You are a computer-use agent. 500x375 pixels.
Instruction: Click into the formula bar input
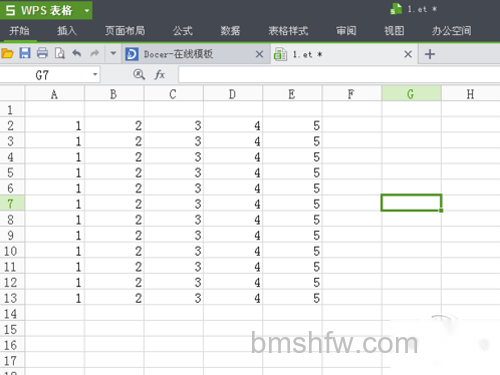pos(339,74)
